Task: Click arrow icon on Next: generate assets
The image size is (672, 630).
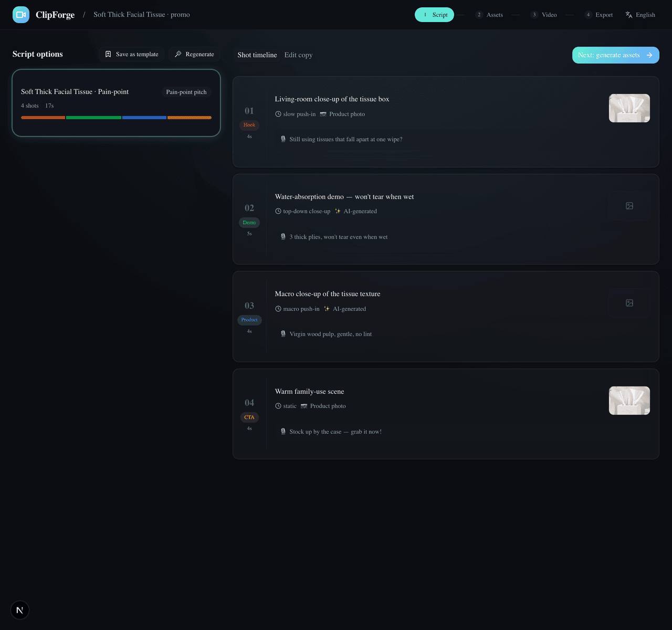Action: (649, 55)
